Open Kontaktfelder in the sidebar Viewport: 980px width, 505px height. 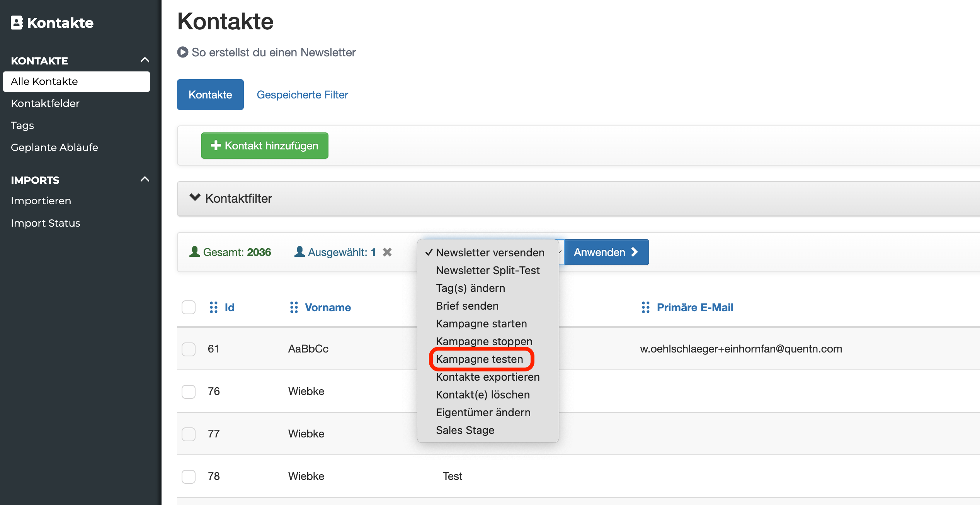click(45, 103)
